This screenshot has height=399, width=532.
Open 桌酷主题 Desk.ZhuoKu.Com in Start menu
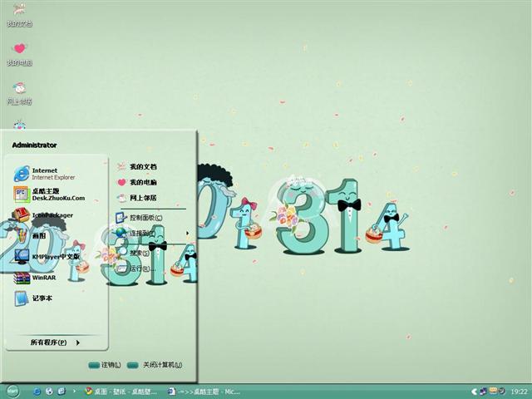click(x=49, y=195)
